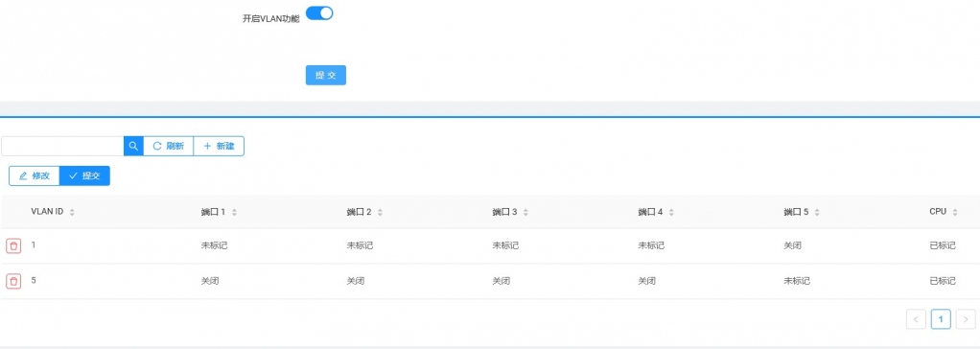Go to the previous page using the left arrow
The height and width of the screenshot is (349, 980).
click(917, 319)
